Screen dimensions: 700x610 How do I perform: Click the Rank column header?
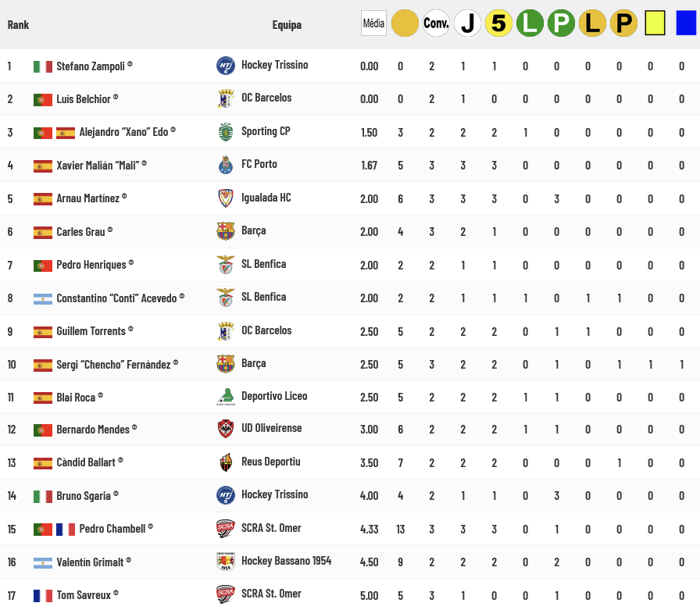(x=18, y=24)
